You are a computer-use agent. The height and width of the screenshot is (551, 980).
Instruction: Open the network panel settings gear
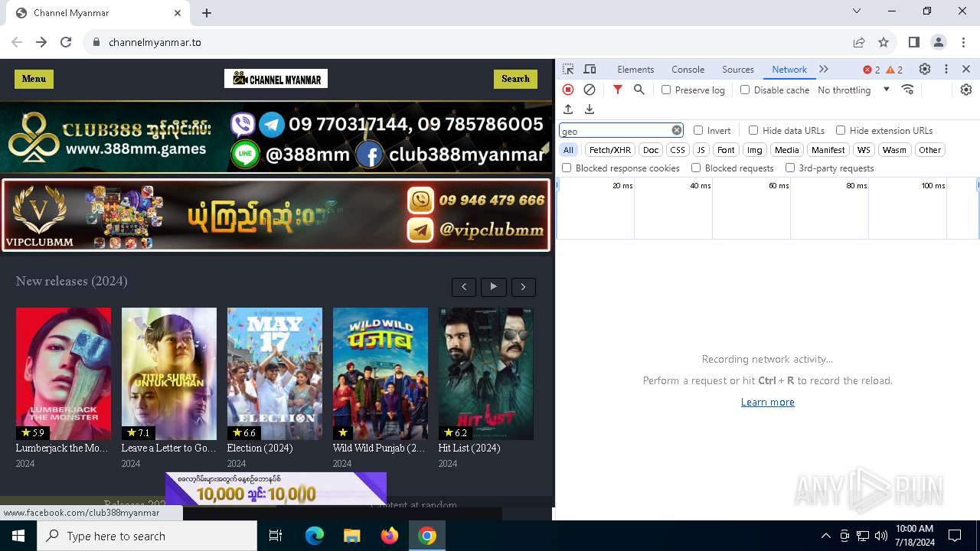click(966, 90)
